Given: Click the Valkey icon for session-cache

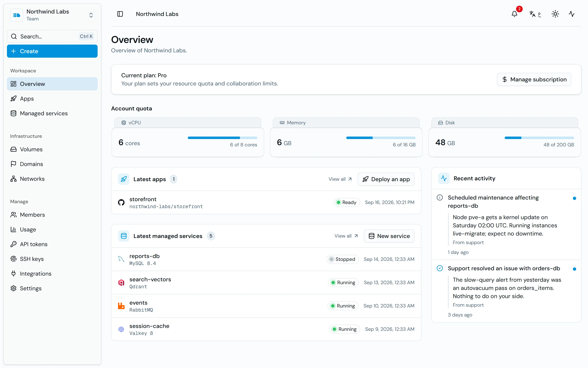Looking at the screenshot, I should point(121,329).
